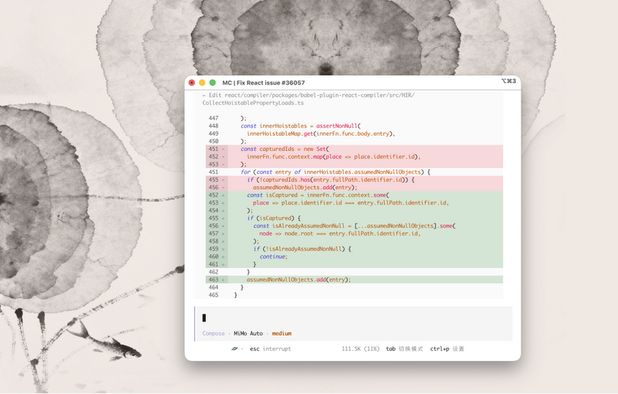Image resolution: width=618 pixels, height=394 pixels.
Task: Click added line node => node.root === entry
Action: click(x=354, y=233)
